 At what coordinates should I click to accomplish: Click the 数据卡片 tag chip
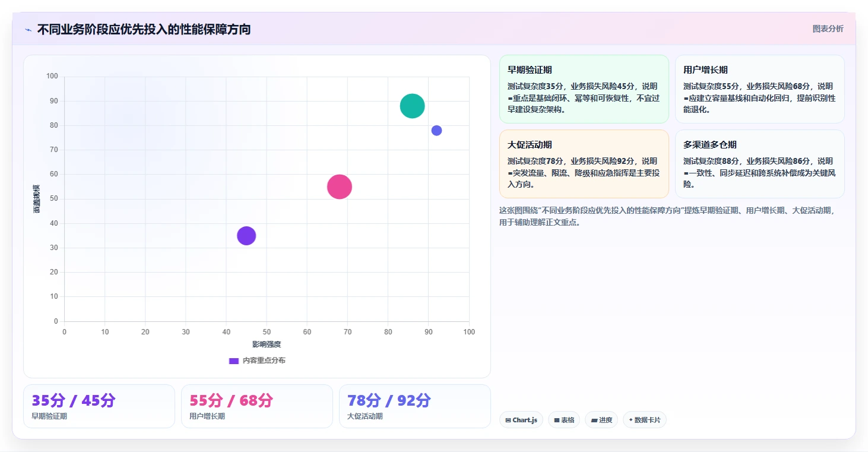[x=645, y=420]
